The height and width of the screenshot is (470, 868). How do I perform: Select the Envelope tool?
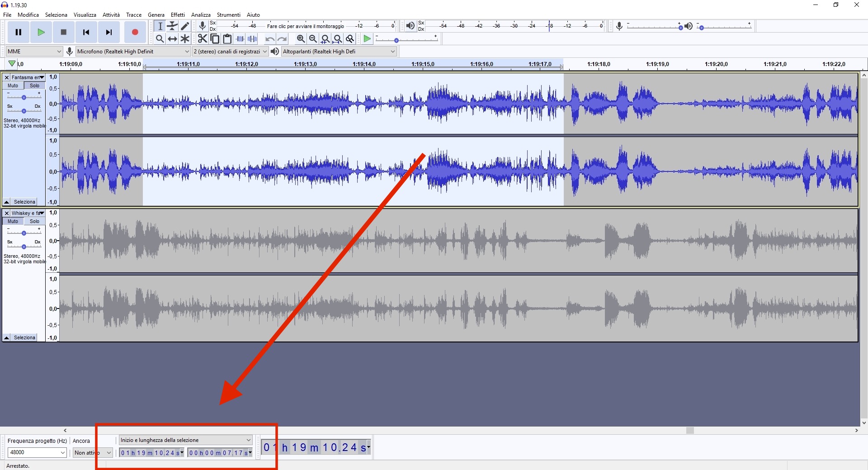point(172,26)
